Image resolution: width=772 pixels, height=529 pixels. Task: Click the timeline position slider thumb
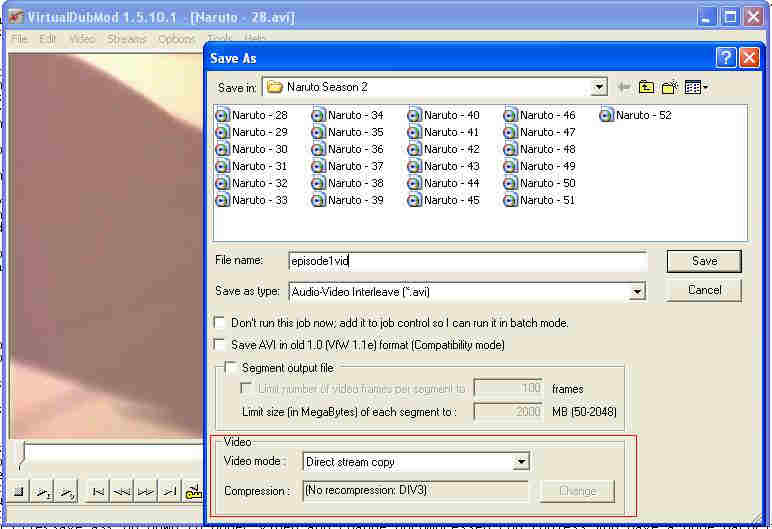22,456
